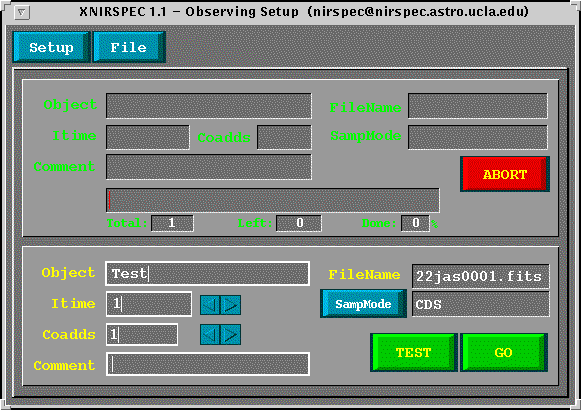Image resolution: width=581 pixels, height=410 pixels.
Task: Click the CDS sampling mode field
Action: [481, 304]
